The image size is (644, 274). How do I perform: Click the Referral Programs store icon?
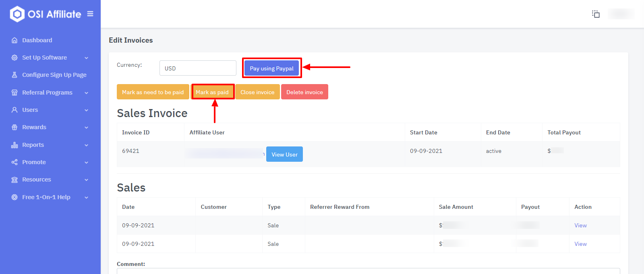[14, 93]
